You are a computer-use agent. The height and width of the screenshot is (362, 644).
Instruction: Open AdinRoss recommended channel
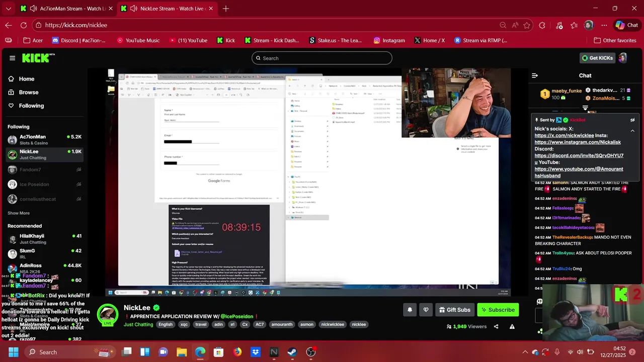pyautogui.click(x=44, y=268)
